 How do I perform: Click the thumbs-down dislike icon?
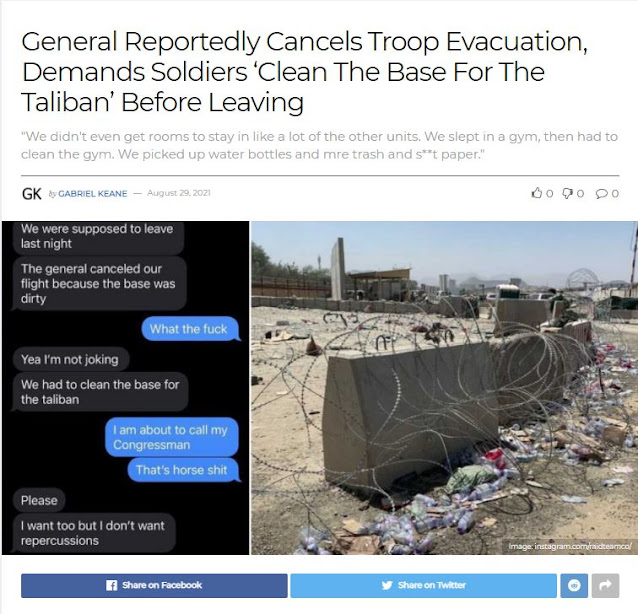point(568,193)
